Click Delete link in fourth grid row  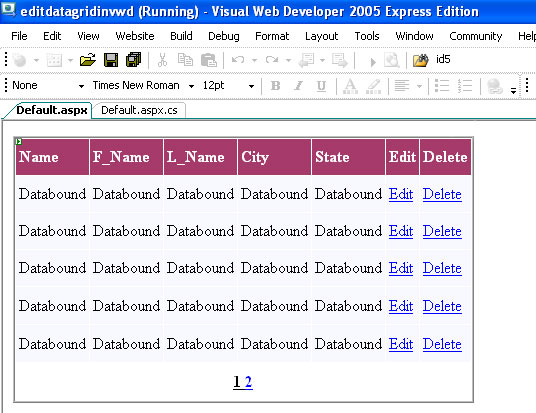click(442, 306)
